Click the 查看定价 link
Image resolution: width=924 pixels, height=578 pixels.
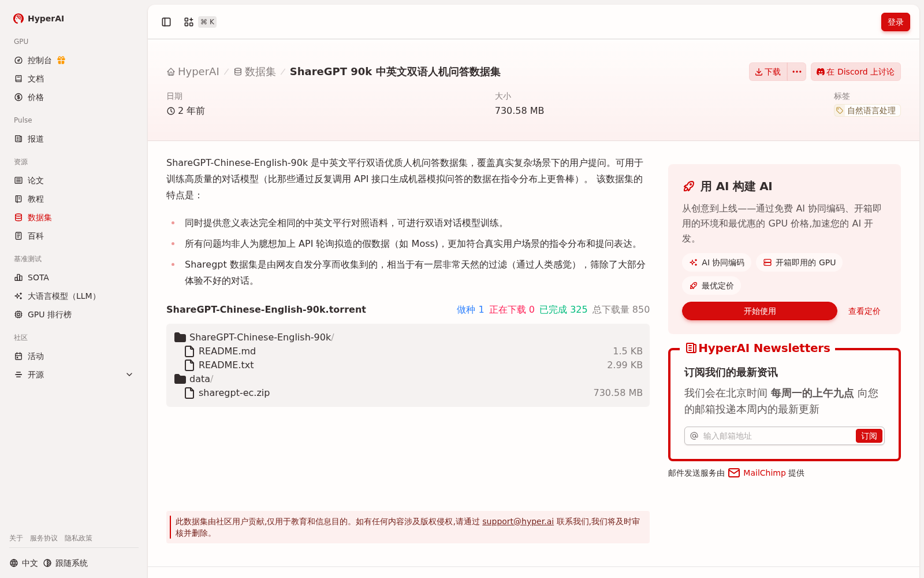[x=864, y=311]
